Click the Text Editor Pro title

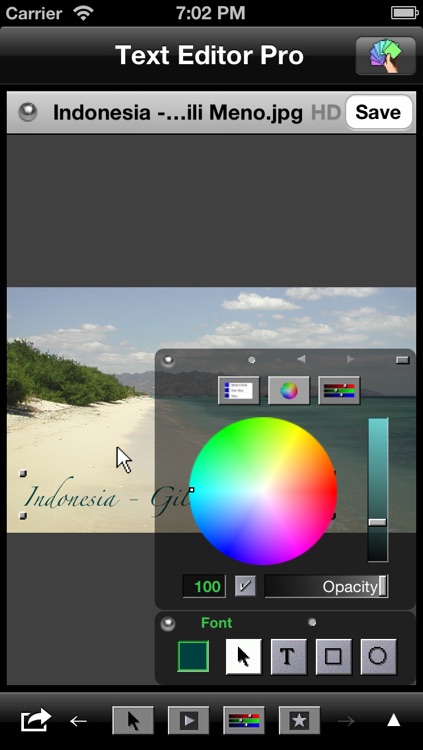click(x=210, y=55)
